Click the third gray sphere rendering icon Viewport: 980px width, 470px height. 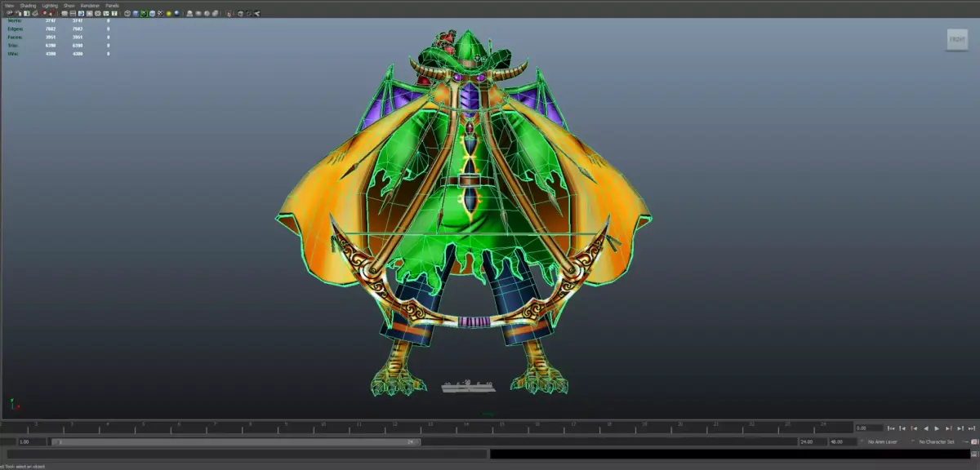coord(207,13)
